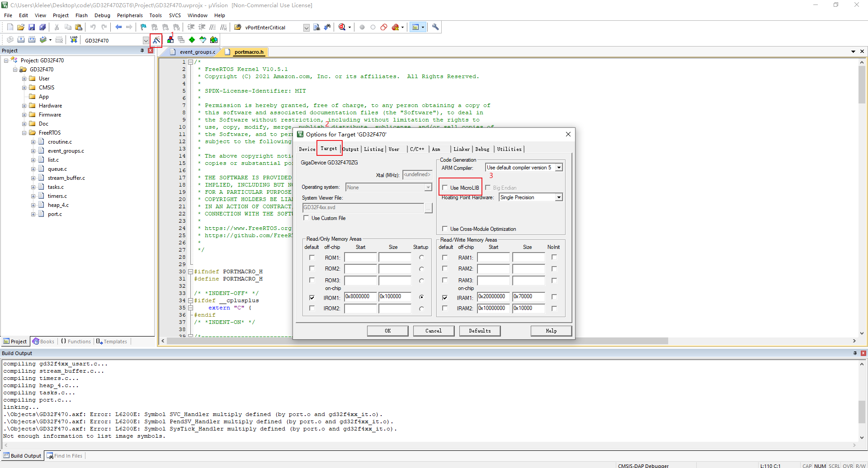Toggle Use Cross-Module Optimization checkbox
Viewport: 868px width, 468px height.
(445, 229)
